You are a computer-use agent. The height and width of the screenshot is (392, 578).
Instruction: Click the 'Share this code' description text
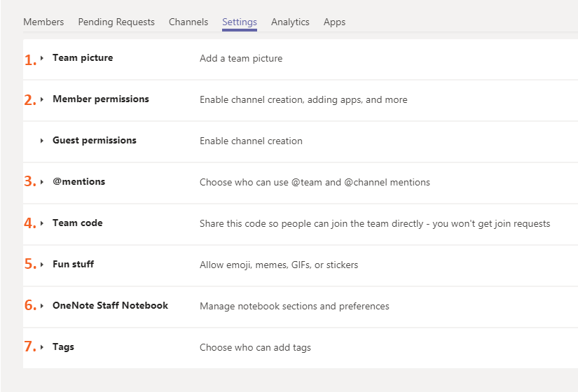coord(375,224)
